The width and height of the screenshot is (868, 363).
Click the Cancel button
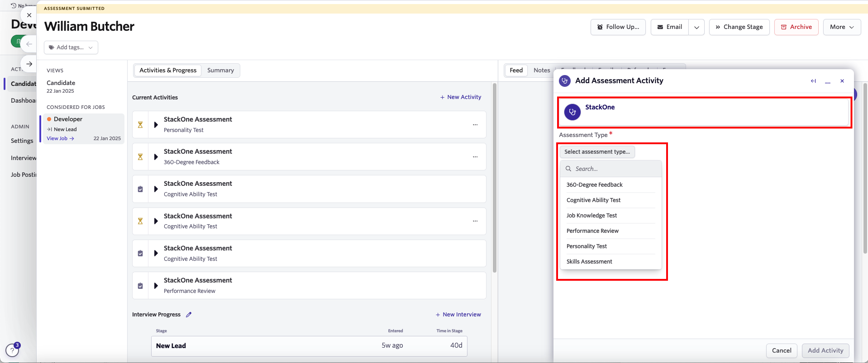click(781, 351)
